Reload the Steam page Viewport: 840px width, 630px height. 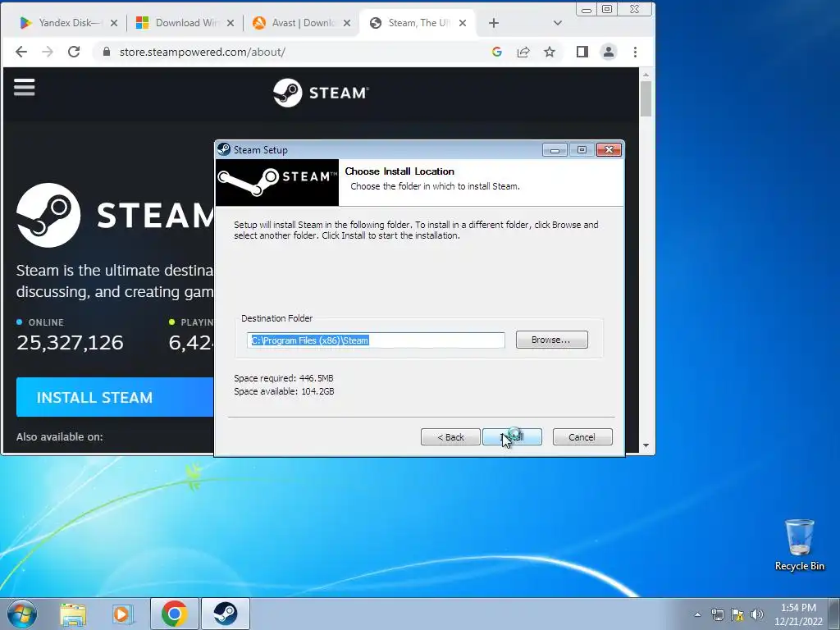[74, 52]
